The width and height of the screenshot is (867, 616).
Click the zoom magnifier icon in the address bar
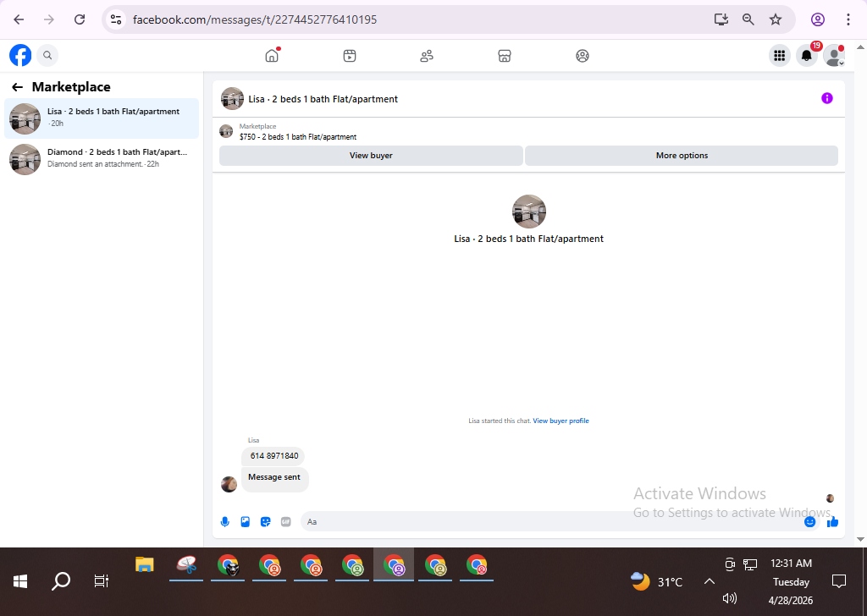(748, 19)
